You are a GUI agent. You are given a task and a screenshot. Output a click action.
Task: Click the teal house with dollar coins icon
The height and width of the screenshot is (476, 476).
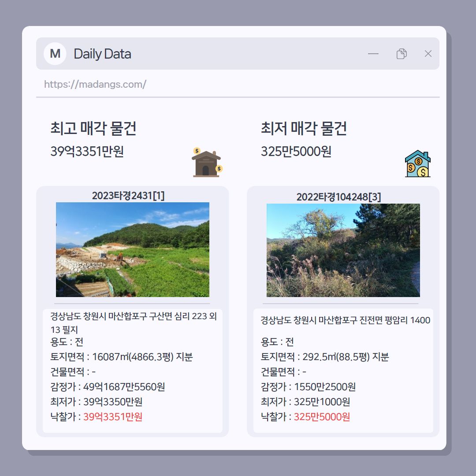[418, 164]
